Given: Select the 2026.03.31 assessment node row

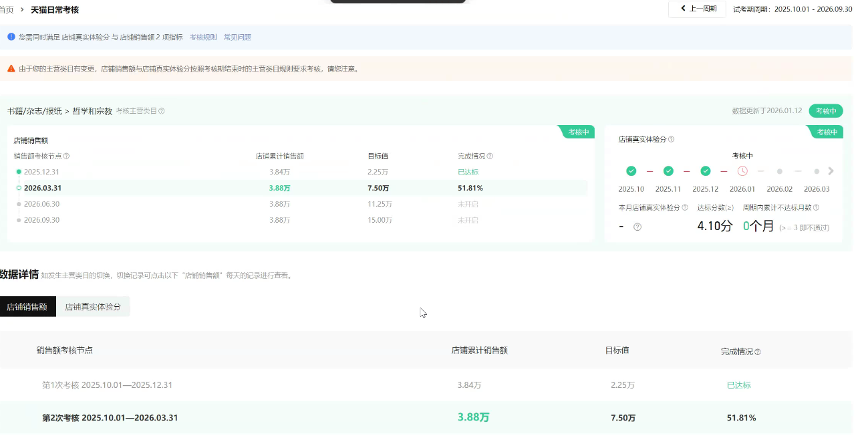Looking at the screenshot, I should click(x=43, y=188).
